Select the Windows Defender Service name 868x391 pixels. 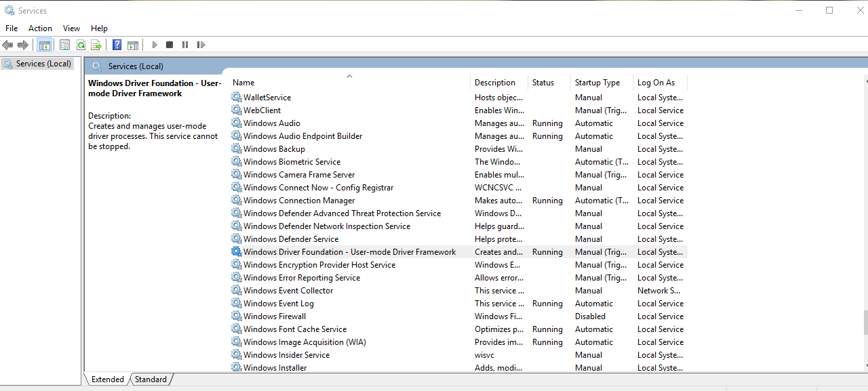click(x=291, y=239)
